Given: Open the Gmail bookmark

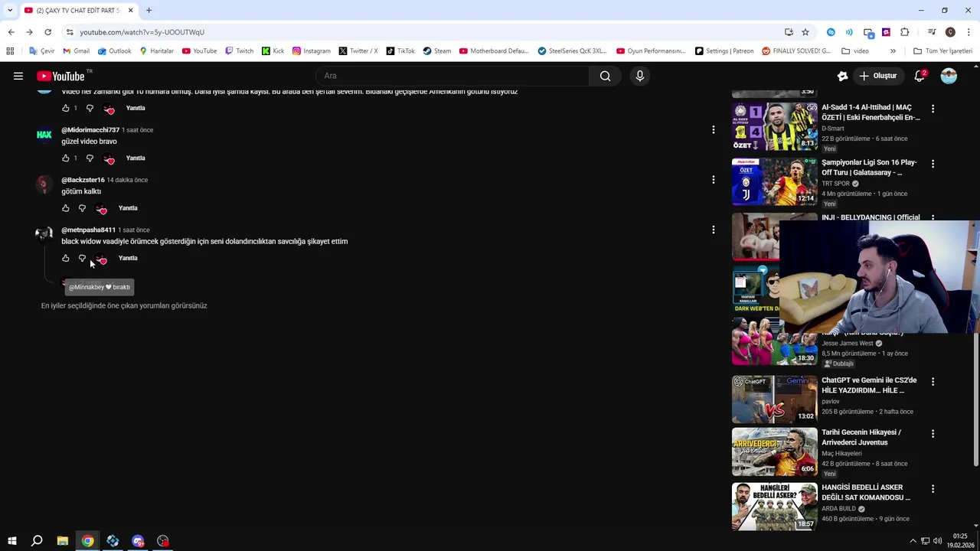Looking at the screenshot, I should (76, 51).
